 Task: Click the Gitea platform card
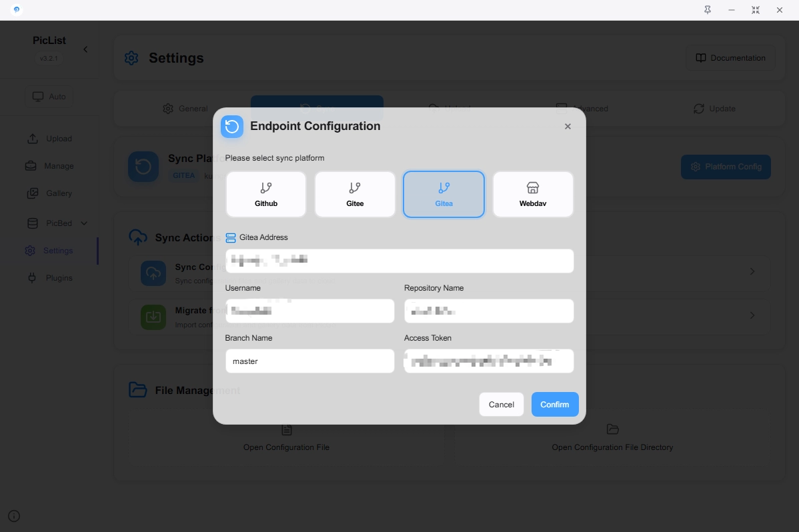[444, 194]
